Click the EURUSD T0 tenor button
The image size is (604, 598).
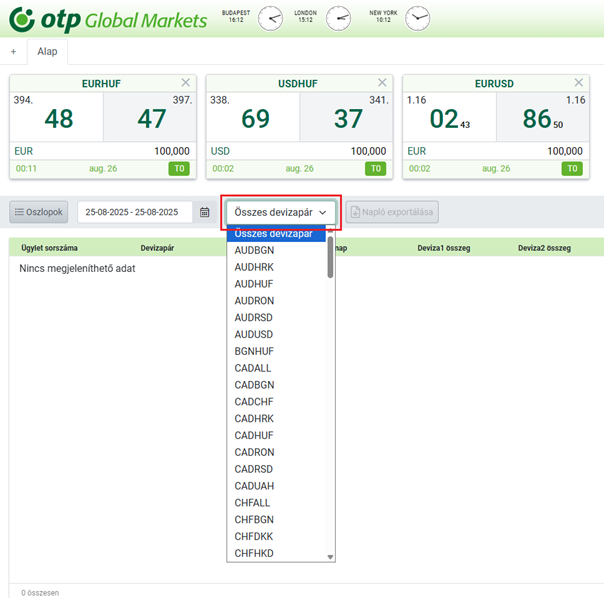click(x=572, y=168)
